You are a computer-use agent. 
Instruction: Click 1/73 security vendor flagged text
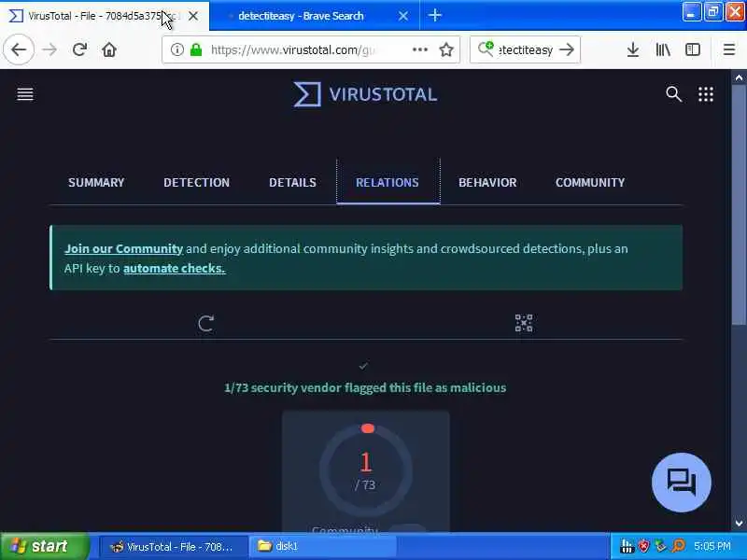point(365,387)
